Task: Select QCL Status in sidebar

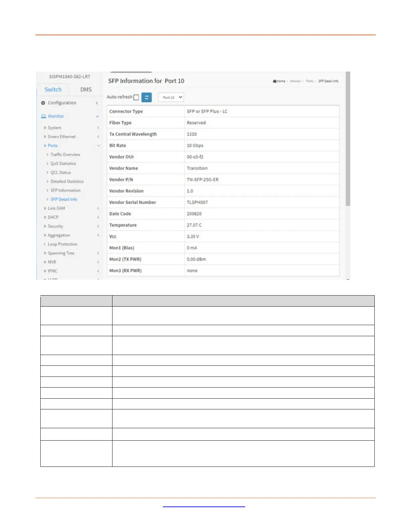Action: pos(60,172)
